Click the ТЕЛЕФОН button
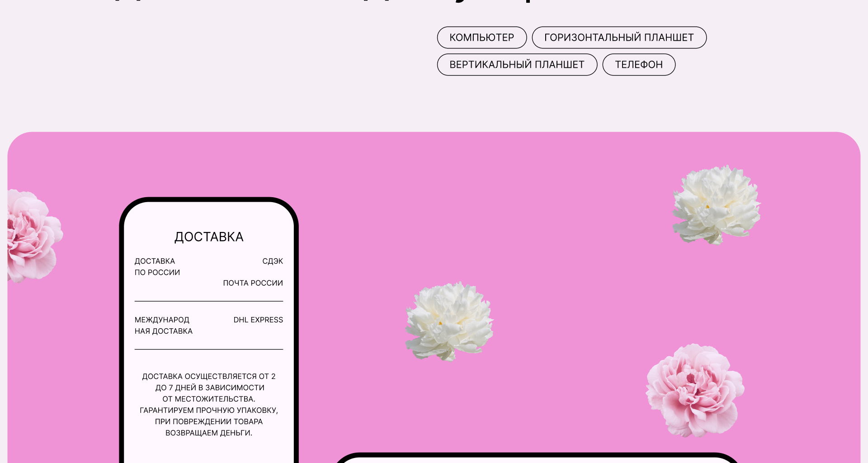The width and height of the screenshot is (868, 463). 639,65
